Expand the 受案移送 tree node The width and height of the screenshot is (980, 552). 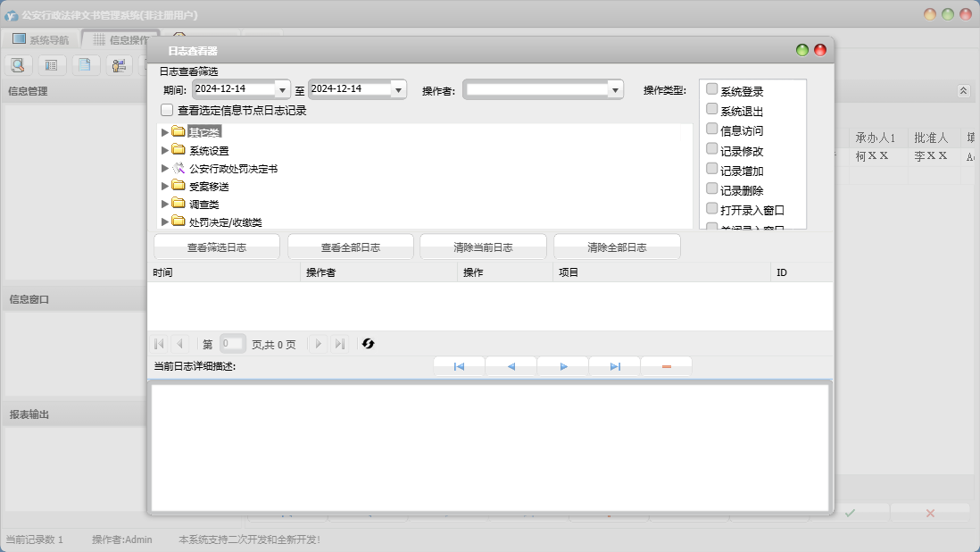165,186
